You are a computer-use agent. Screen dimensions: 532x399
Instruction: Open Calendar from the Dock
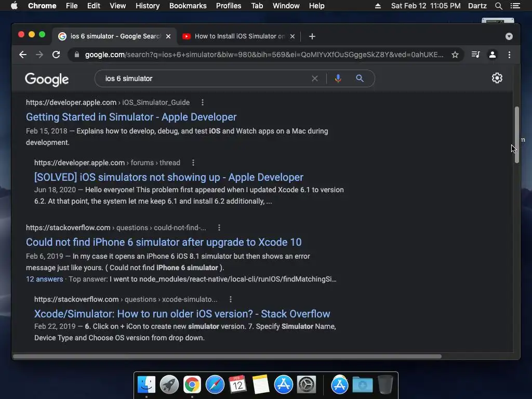pos(237,385)
